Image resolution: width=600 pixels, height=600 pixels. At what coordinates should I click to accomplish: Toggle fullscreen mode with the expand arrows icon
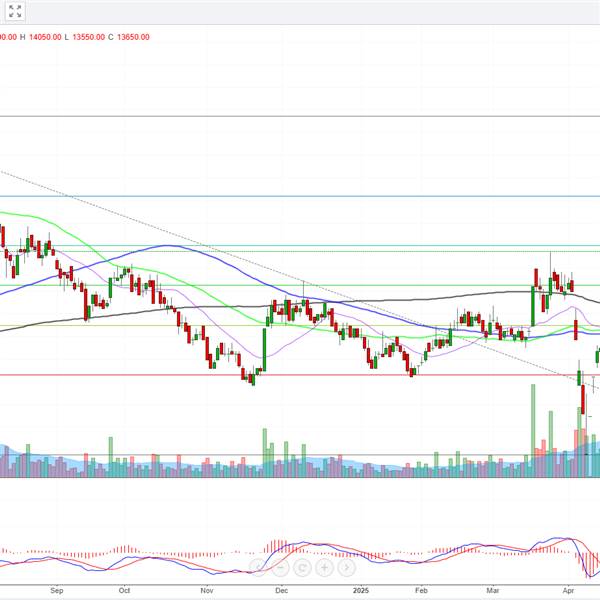pos(15,11)
